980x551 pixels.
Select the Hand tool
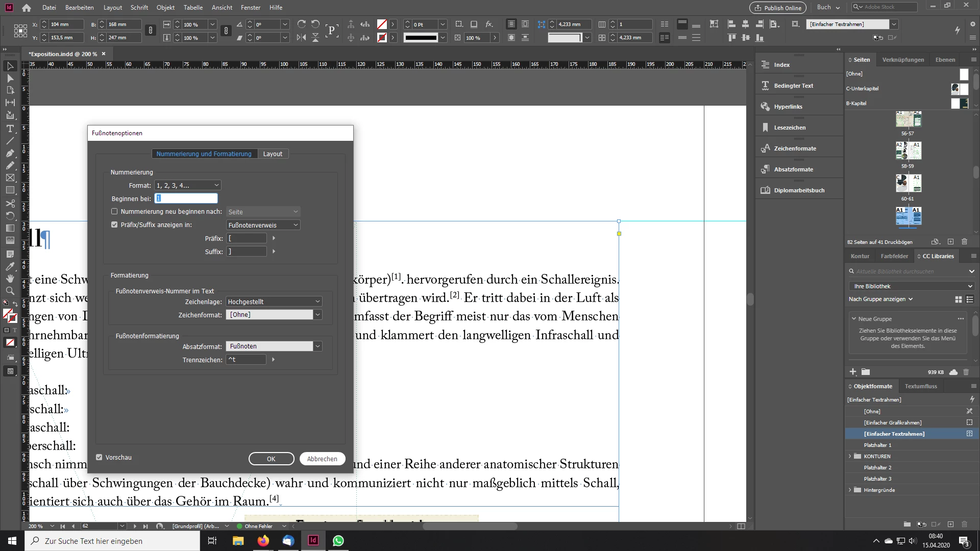[10, 279]
